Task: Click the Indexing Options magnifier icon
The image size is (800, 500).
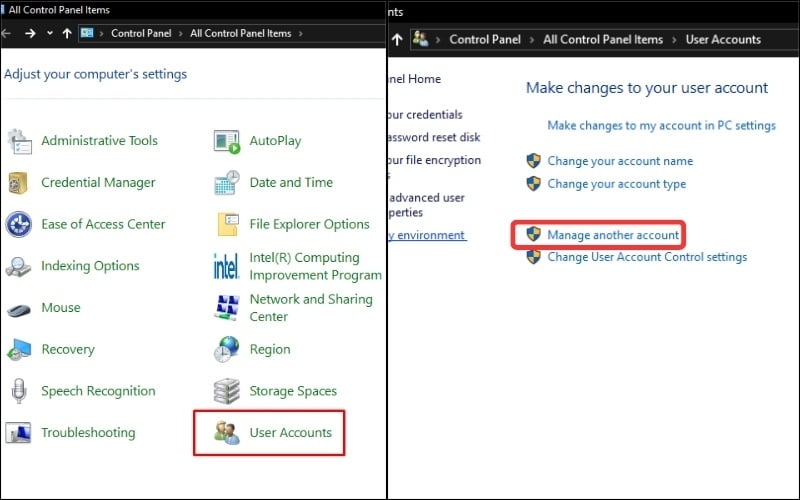Action: click(x=18, y=266)
